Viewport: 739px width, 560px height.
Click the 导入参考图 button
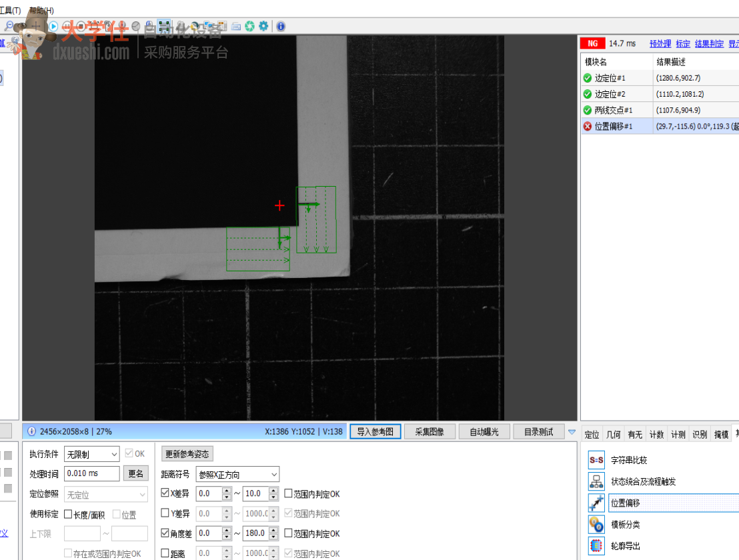pyautogui.click(x=375, y=432)
